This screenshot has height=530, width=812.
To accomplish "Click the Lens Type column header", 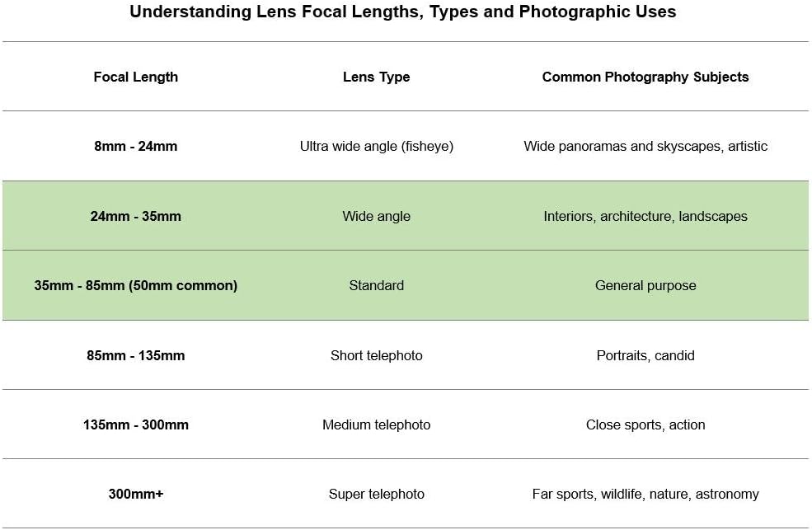I will coord(376,77).
